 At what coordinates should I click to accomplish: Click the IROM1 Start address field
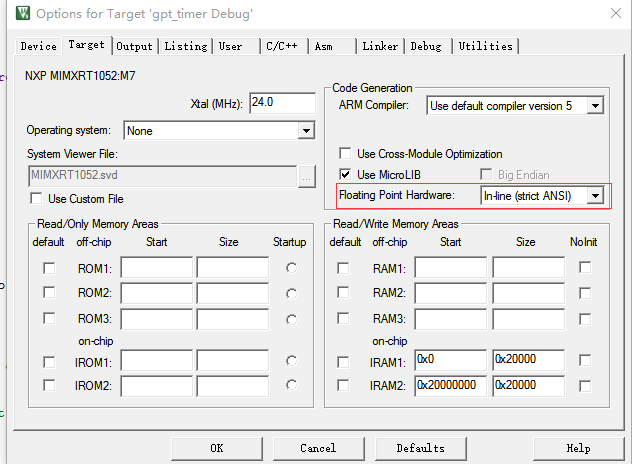coord(156,360)
